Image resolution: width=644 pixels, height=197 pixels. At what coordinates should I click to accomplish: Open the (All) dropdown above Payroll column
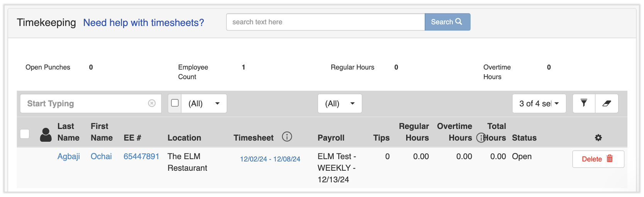tap(340, 104)
